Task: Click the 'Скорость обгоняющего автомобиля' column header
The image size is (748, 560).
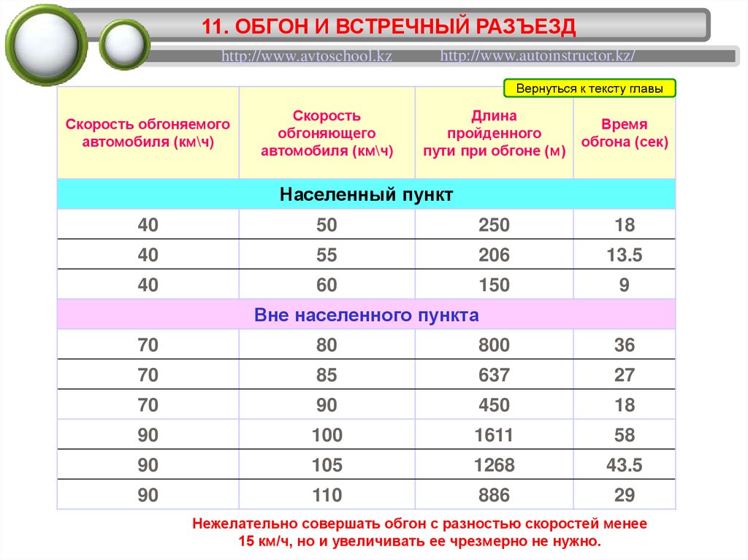Action: [327, 133]
